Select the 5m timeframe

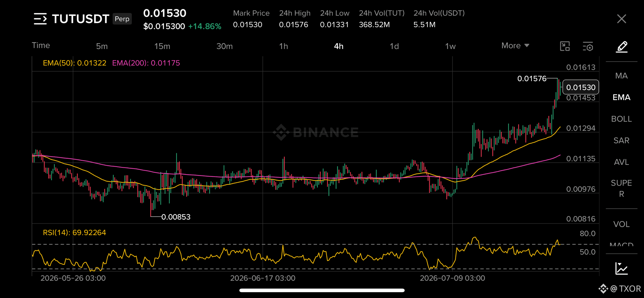[102, 46]
